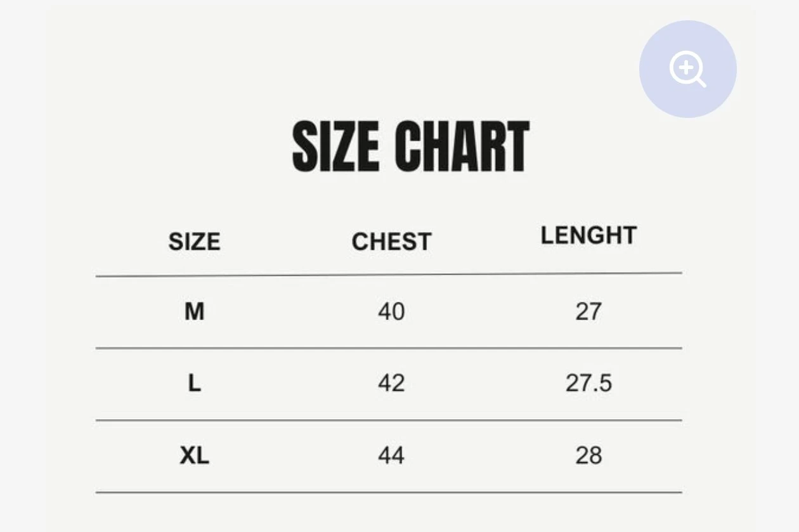Click the magnifier zoom-in icon
799x532 pixels.
coord(687,68)
